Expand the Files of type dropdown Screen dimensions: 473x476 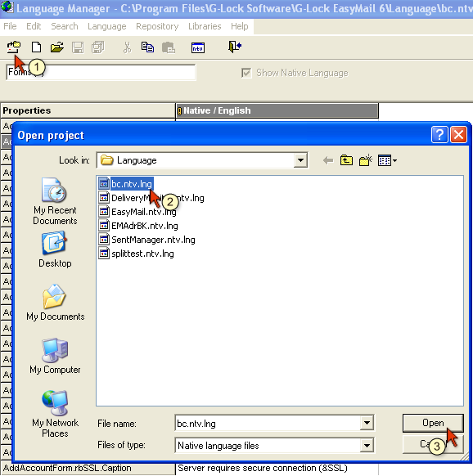tap(367, 446)
